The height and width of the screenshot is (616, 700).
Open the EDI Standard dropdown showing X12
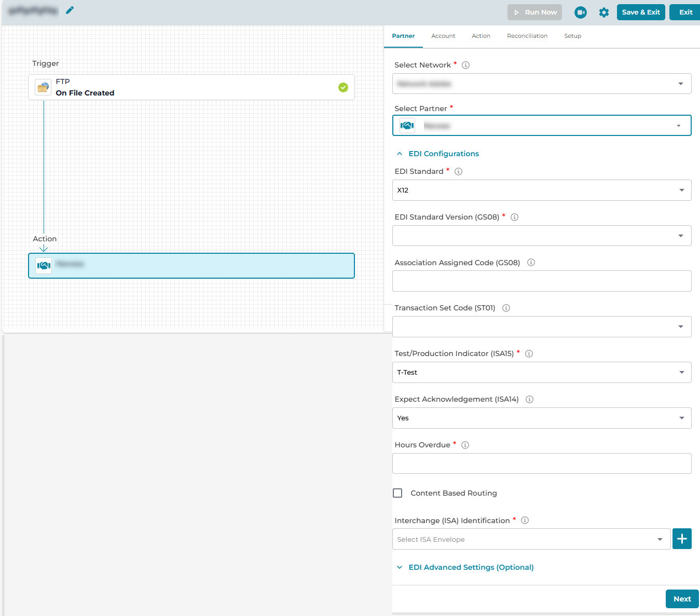pos(541,190)
